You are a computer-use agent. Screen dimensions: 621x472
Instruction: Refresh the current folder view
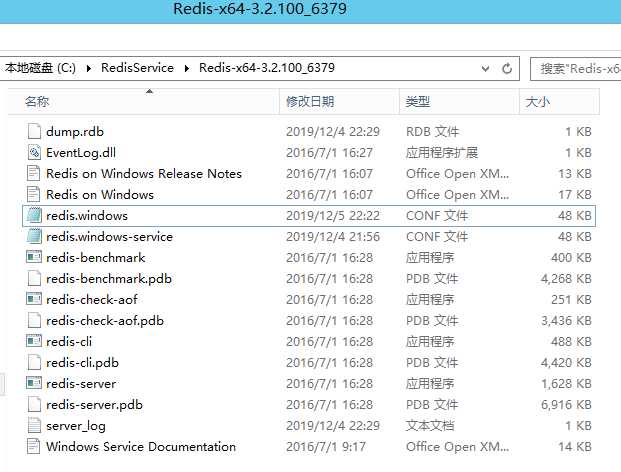pos(507,69)
